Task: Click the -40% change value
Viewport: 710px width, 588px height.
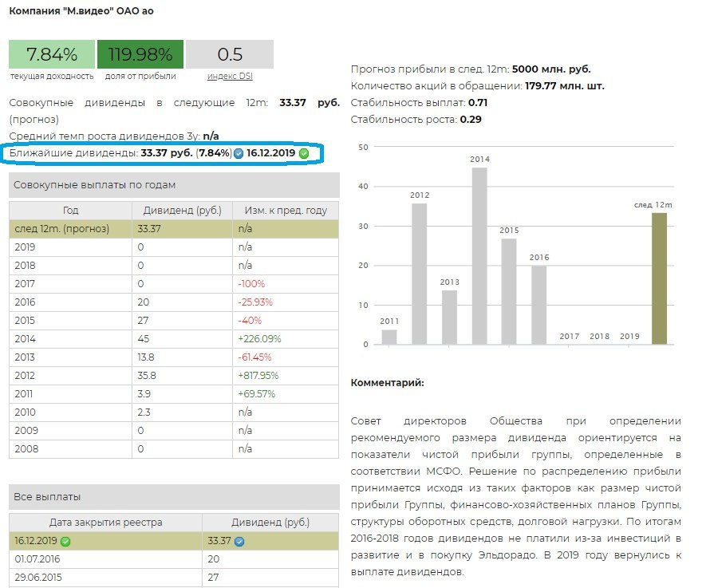Action: (x=250, y=320)
